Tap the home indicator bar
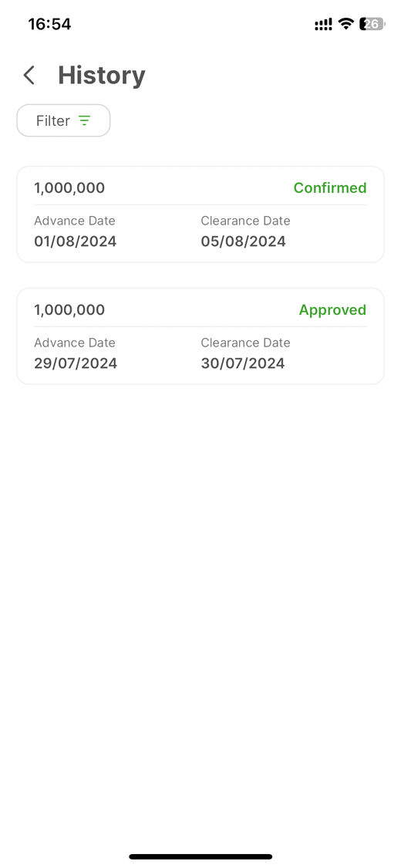Screen dimensions: 401x868 click(200, 856)
